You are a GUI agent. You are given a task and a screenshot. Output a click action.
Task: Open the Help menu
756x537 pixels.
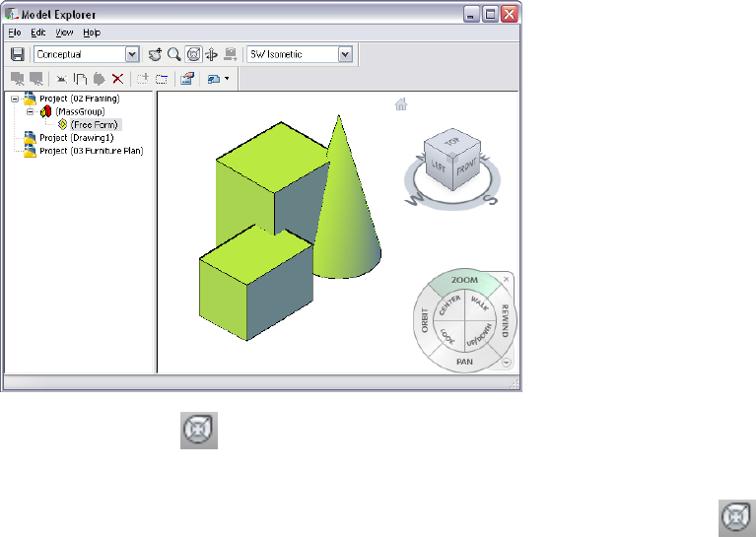point(92,33)
